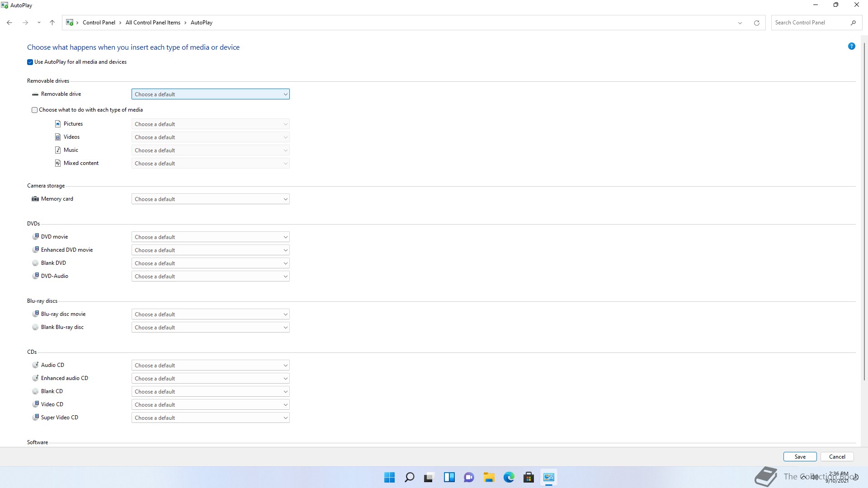The image size is (868, 488).
Task: Click the Super Video CD icon
Action: pyautogui.click(x=35, y=418)
